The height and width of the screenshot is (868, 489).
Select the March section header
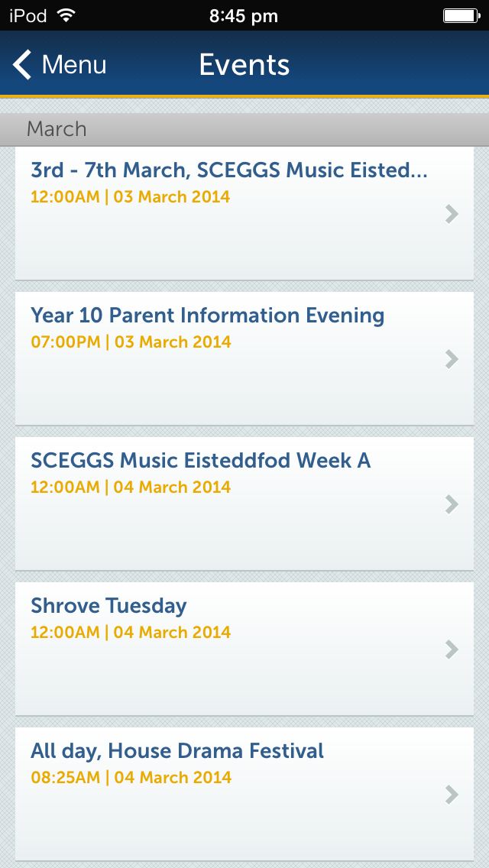click(x=244, y=130)
